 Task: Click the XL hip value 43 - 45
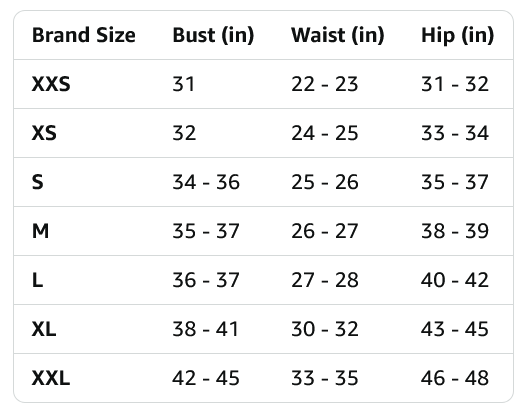pos(455,329)
